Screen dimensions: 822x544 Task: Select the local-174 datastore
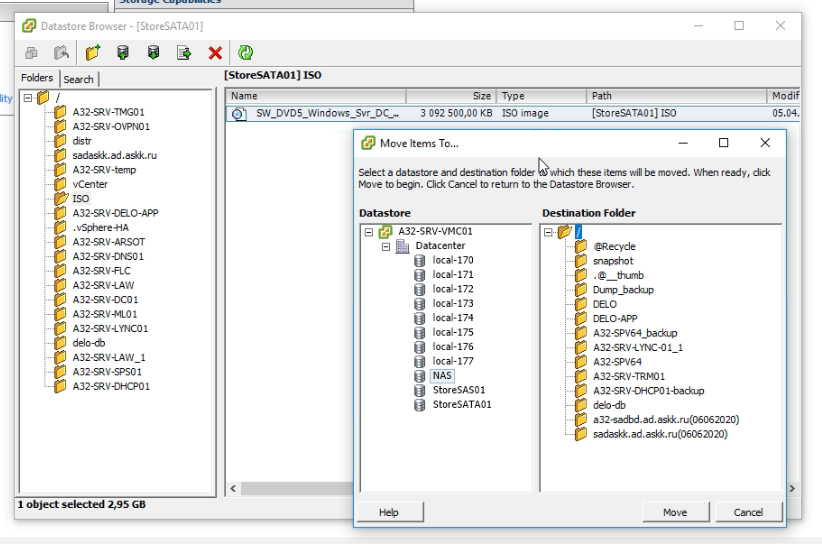(x=453, y=318)
